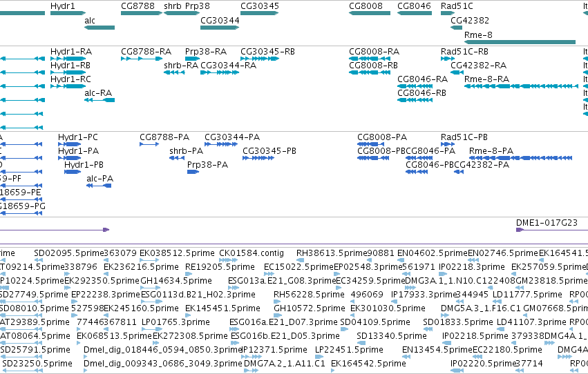Click transcript CG8046-RA
This screenshot has width=588, height=374.
point(422,79)
